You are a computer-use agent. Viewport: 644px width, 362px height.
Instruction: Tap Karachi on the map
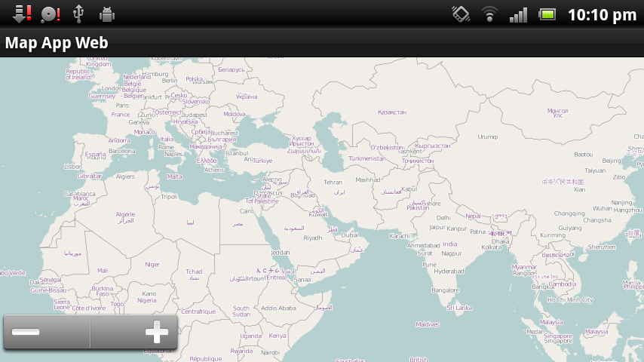[399, 236]
